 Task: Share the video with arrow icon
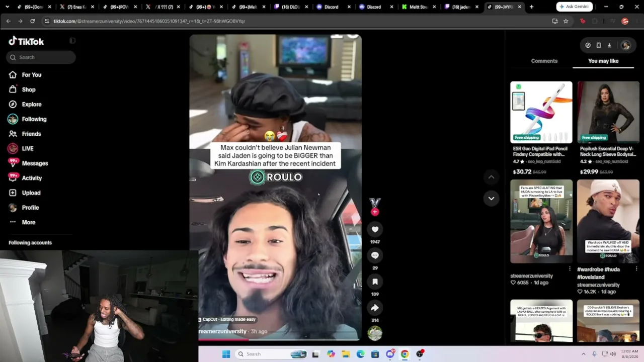pyautogui.click(x=375, y=308)
